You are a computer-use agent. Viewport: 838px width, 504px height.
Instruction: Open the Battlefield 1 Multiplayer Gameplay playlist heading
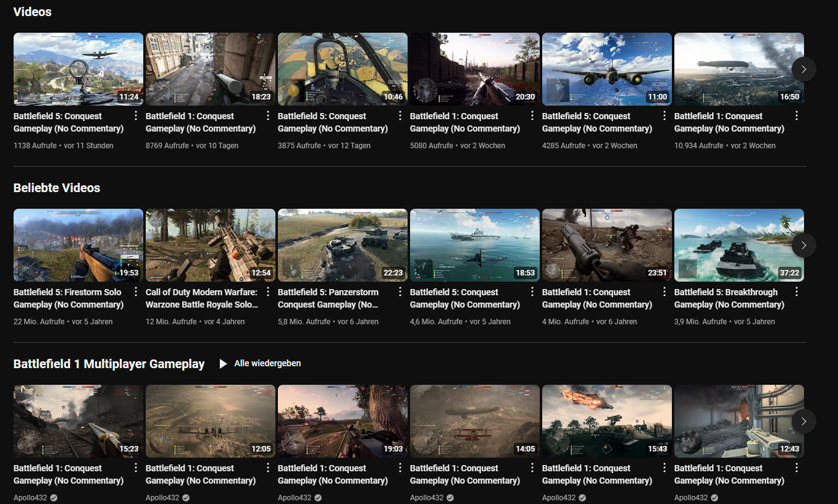tap(109, 364)
